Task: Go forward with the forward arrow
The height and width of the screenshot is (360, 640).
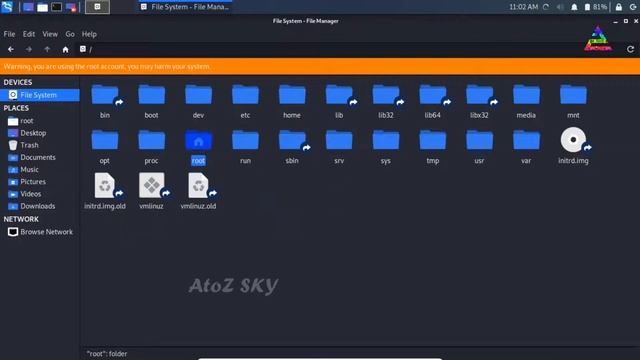Action: 29,49
